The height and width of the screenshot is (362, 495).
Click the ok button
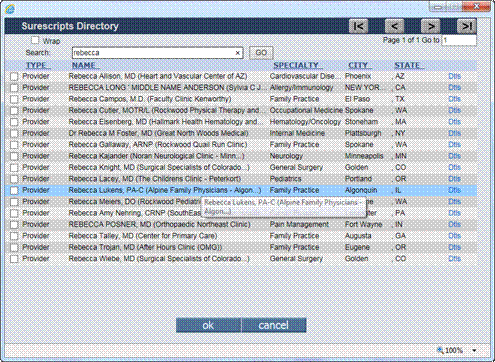click(208, 325)
